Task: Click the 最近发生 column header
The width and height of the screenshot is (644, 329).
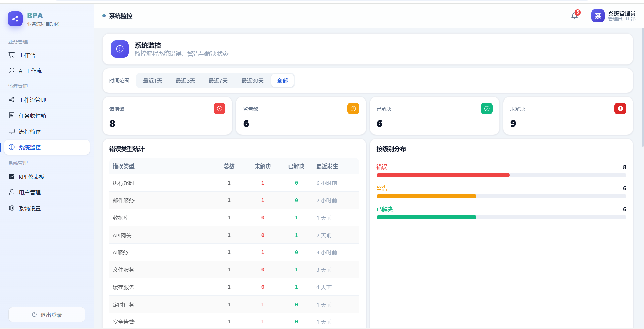Action: coord(327,166)
